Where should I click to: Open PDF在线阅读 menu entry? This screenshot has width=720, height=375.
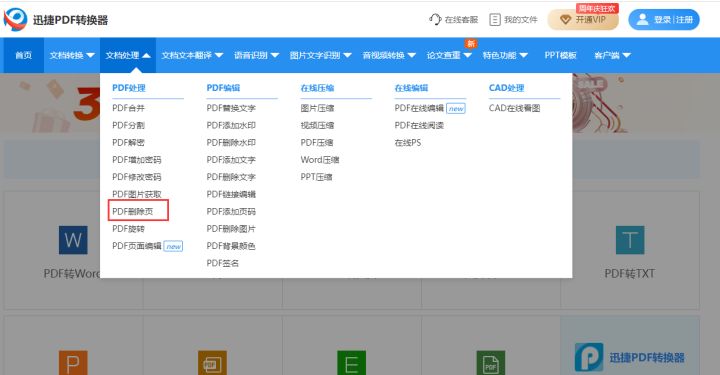[419, 125]
